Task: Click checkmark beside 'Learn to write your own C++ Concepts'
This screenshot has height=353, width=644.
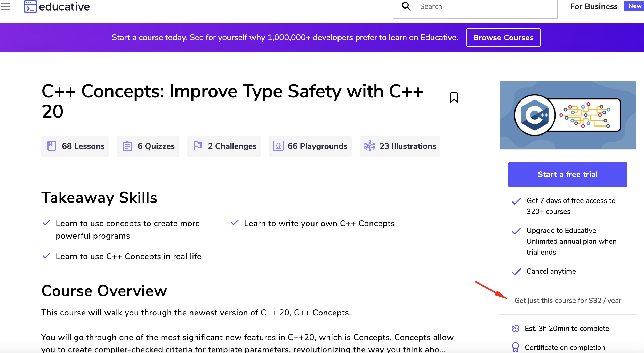Action: point(235,223)
